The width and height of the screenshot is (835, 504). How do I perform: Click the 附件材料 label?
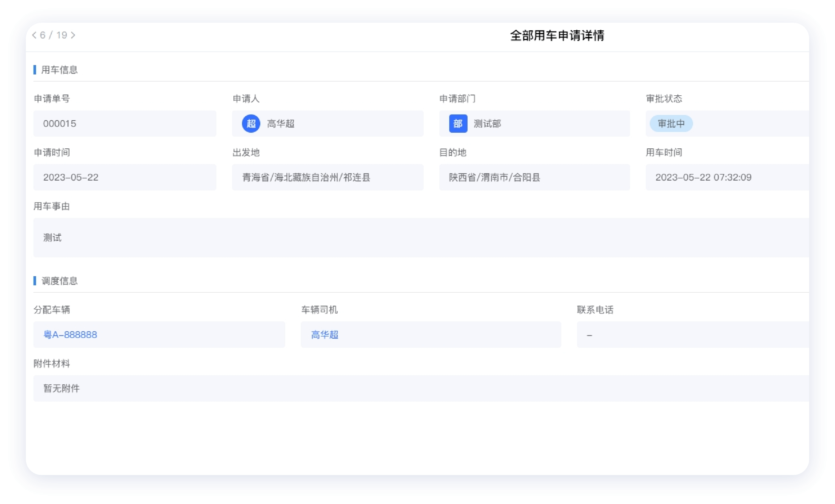click(52, 363)
